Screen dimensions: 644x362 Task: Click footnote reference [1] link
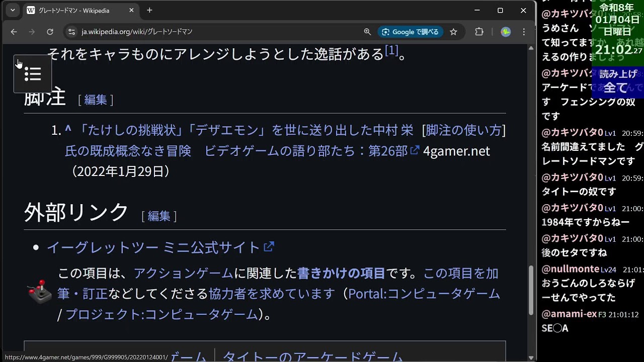391,50
